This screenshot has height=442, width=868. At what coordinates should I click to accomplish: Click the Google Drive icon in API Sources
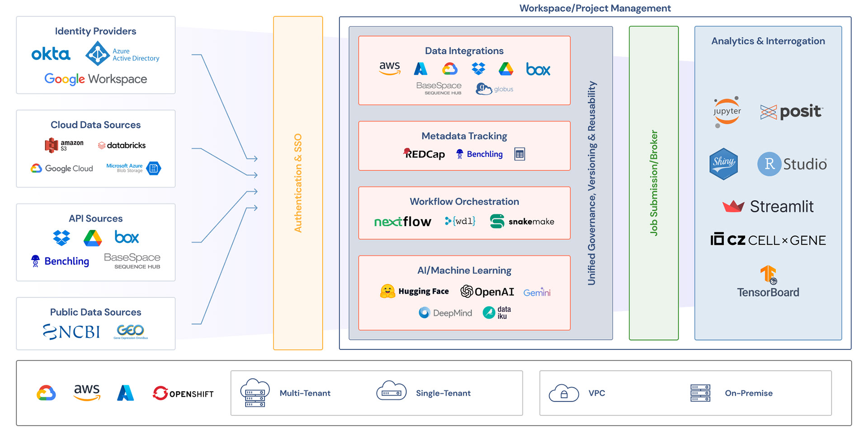tap(93, 238)
